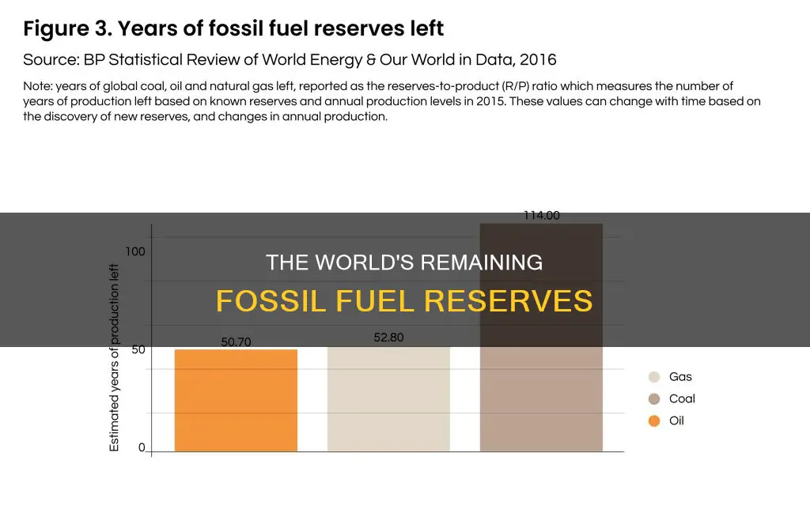810x532 pixels.
Task: Click the 114.00 bar value label
Action: [541, 216]
